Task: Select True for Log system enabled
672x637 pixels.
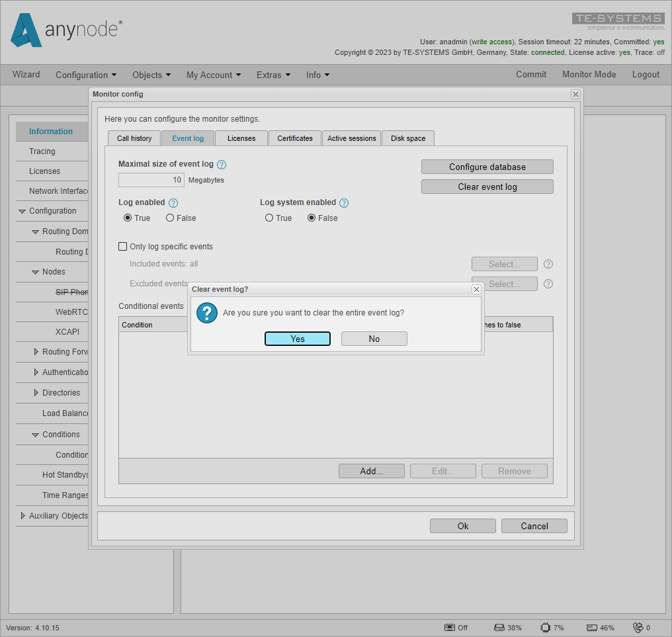Action: coord(269,218)
